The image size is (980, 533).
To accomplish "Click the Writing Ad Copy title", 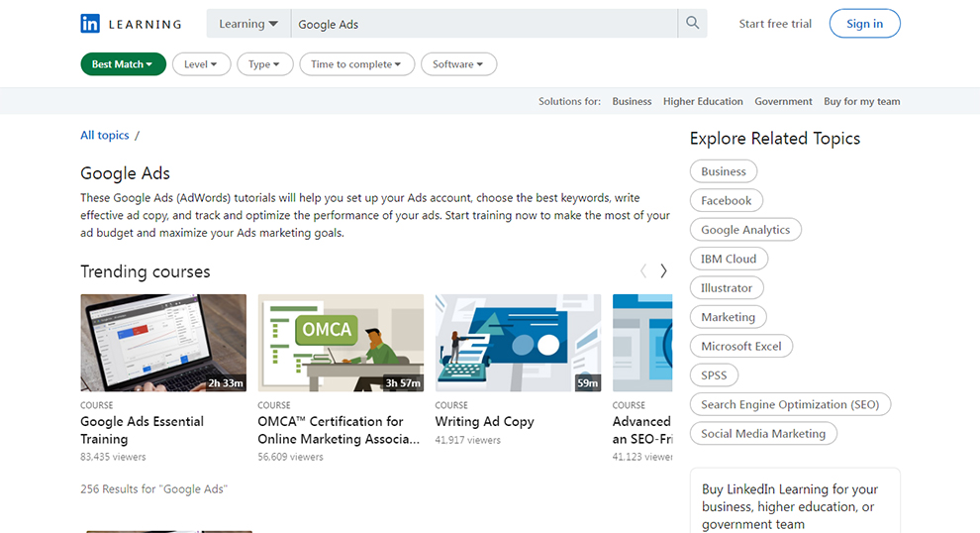I will 484,422.
